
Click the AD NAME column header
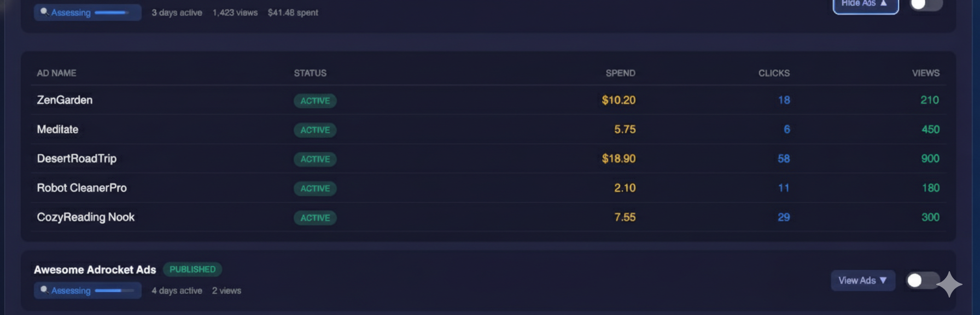pos(56,73)
